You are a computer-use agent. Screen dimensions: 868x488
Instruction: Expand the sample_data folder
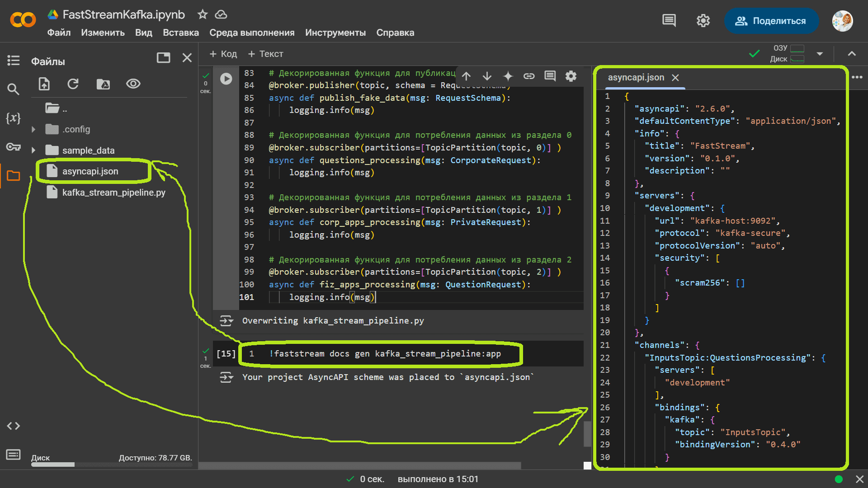(x=33, y=150)
